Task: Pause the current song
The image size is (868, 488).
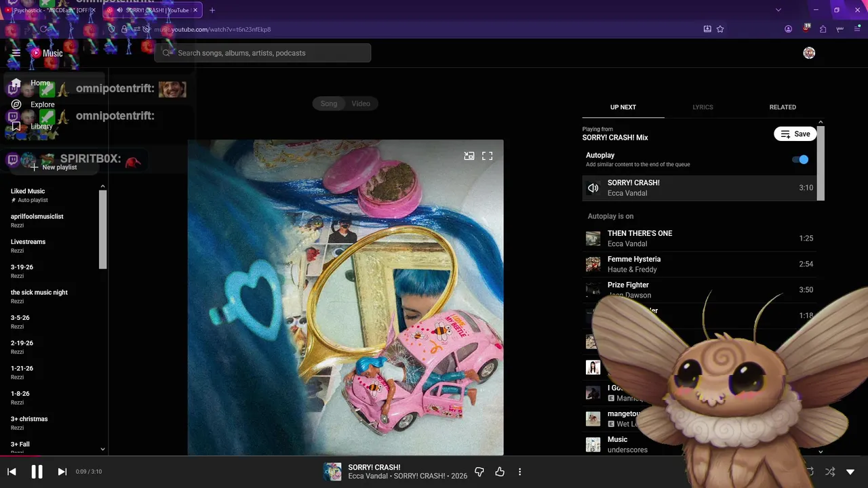Action: click(x=37, y=472)
